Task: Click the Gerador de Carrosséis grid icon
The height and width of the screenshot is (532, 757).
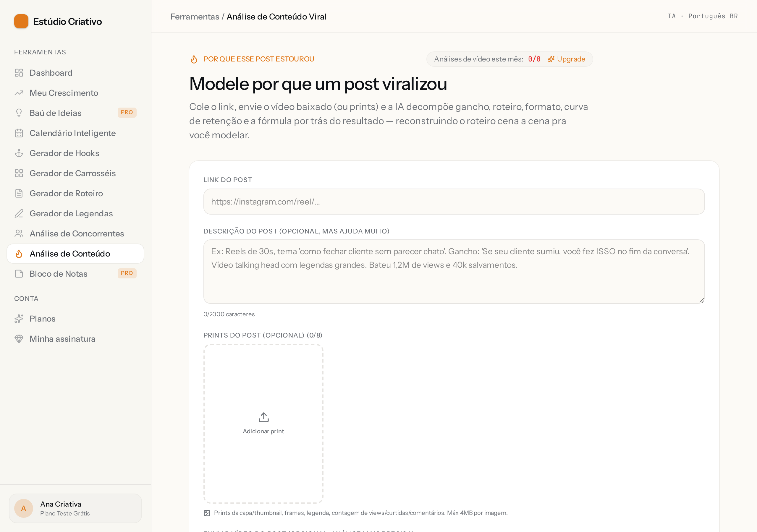Action: (19, 173)
